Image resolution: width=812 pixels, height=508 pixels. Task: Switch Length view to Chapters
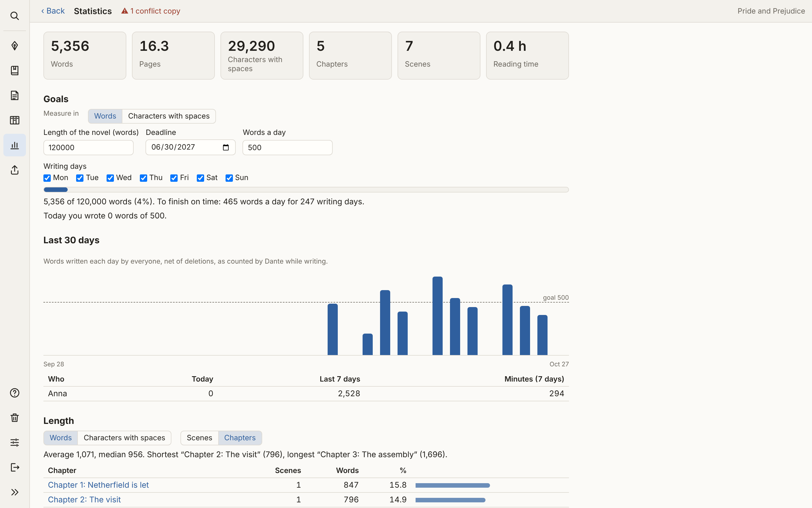pyautogui.click(x=240, y=438)
